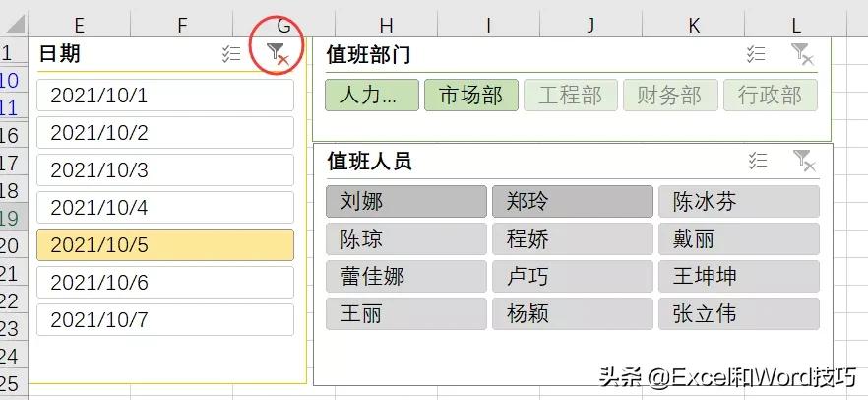Select date 2021/10/2 in the slicer
868x400 pixels.
coord(165,132)
